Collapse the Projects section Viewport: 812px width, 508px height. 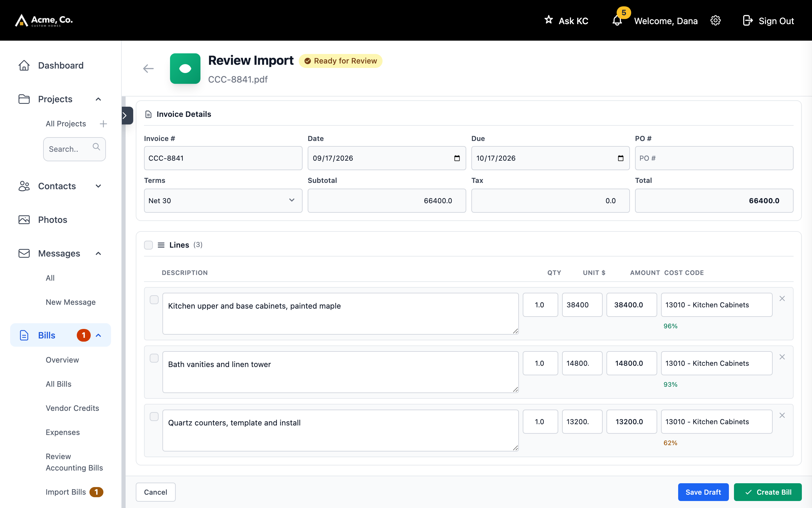pos(98,99)
